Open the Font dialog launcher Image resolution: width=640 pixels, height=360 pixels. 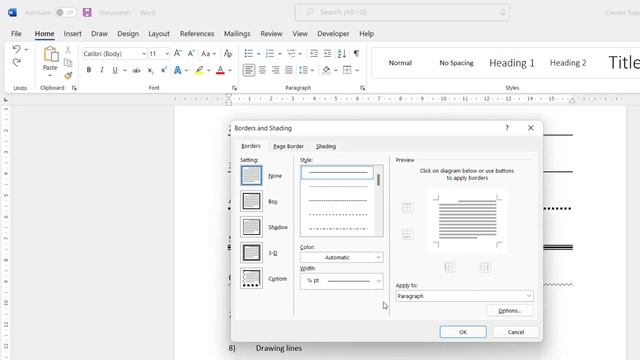point(234,88)
